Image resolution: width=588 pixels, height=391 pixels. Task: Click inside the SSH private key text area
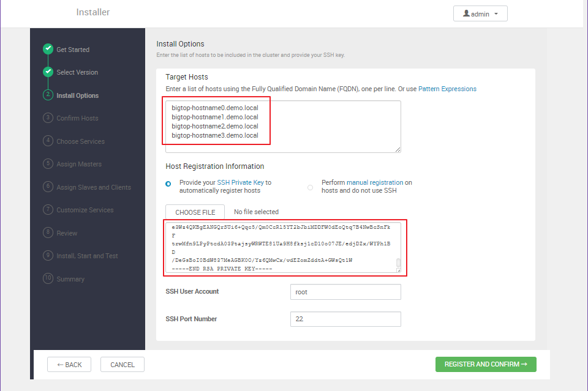[x=283, y=248]
